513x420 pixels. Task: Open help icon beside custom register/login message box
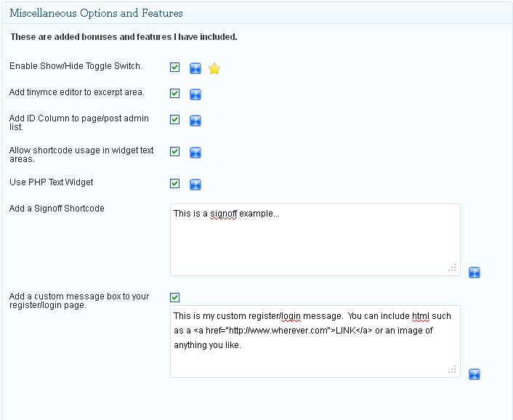click(x=474, y=374)
